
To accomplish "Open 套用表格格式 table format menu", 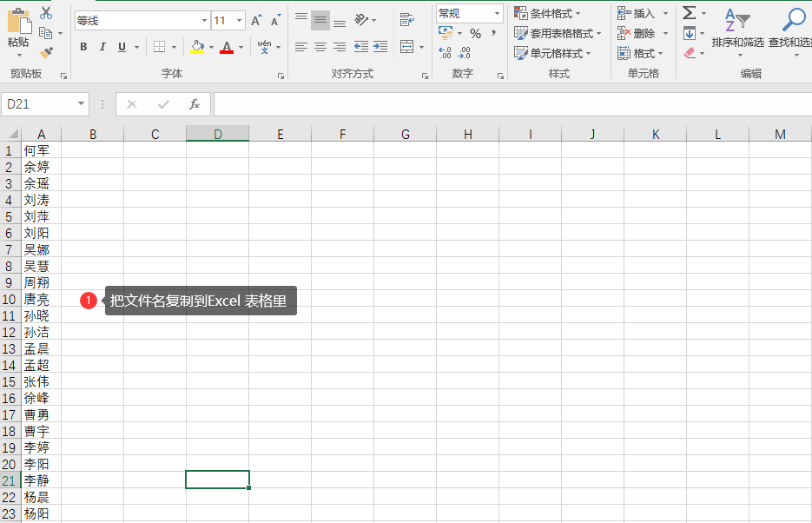I will tap(558, 33).
